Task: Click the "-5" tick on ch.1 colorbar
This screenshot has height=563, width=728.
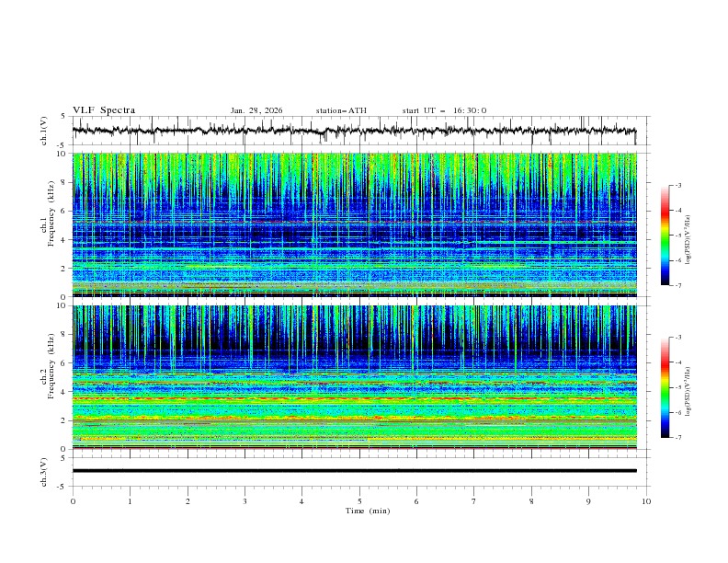Action: pyautogui.click(x=678, y=236)
